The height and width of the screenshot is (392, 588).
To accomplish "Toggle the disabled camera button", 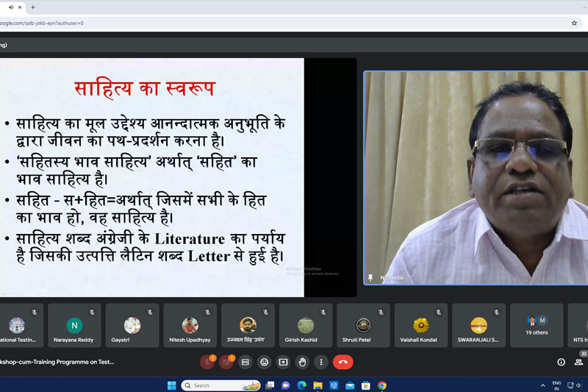I will pos(226,363).
